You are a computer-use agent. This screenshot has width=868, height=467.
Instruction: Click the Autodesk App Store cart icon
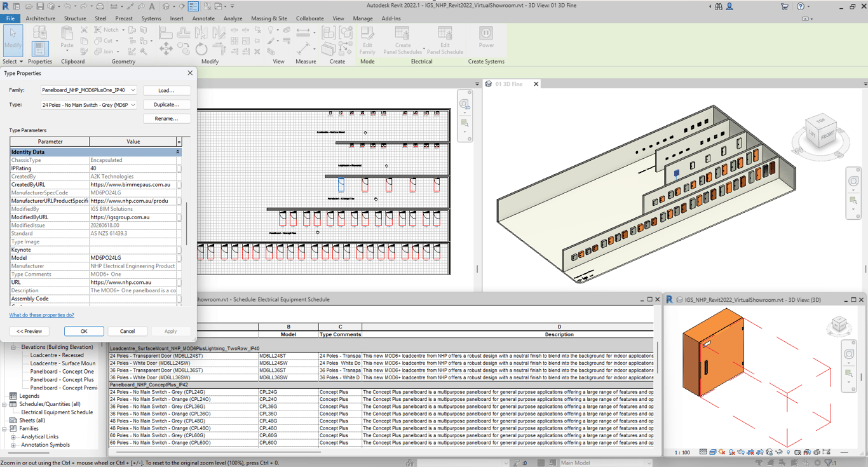(784, 6)
